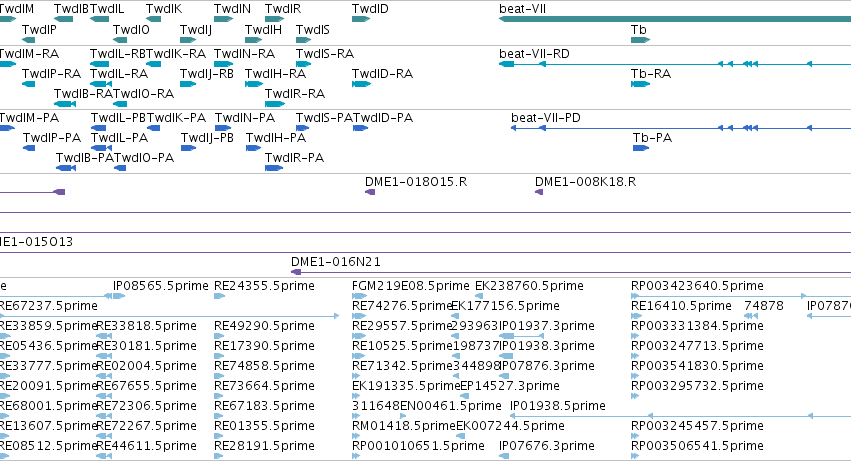This screenshot has width=851, height=461.
Task: Click the TwdlS gene label
Action: click(x=313, y=29)
